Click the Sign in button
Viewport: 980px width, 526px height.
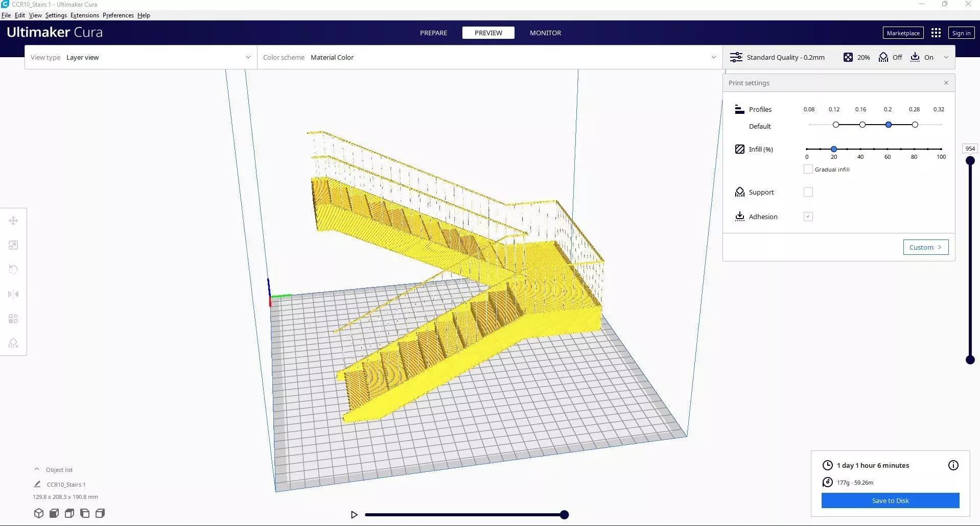[961, 33]
